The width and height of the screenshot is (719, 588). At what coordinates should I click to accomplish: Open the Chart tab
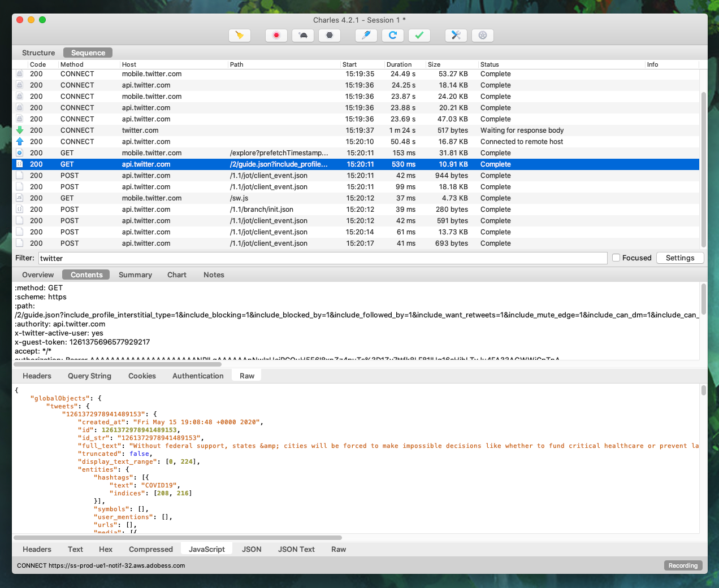pyautogui.click(x=177, y=275)
